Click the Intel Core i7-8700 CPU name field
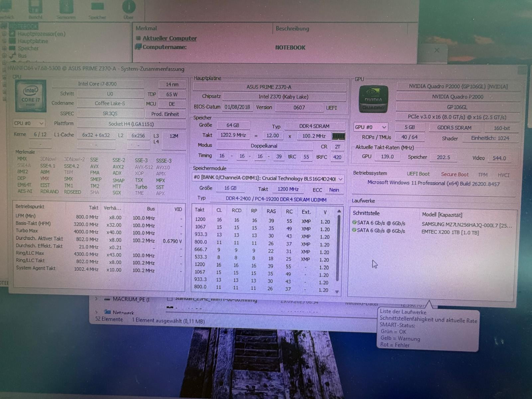Viewport: 532px width, 399px height. [97, 84]
